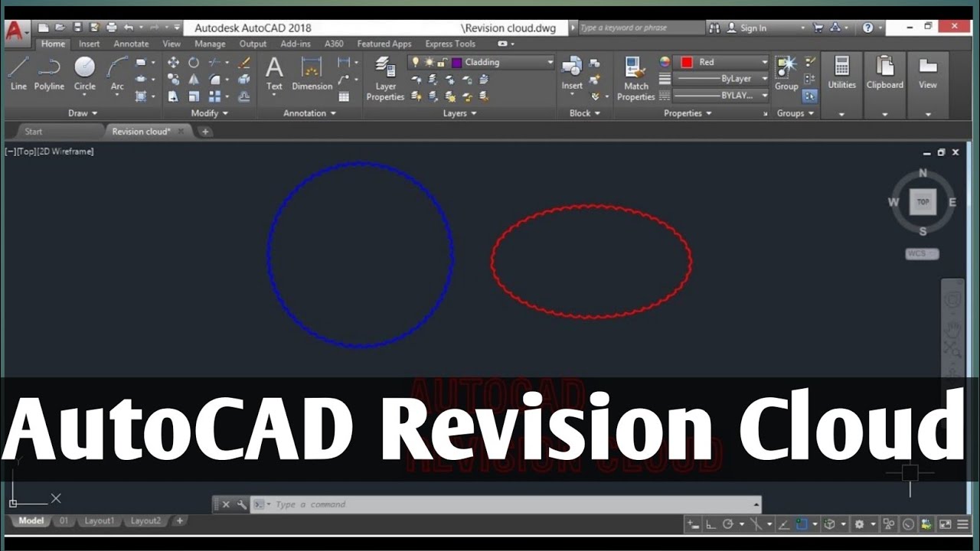
Task: Open the Clipboard panel
Action: 884,84
